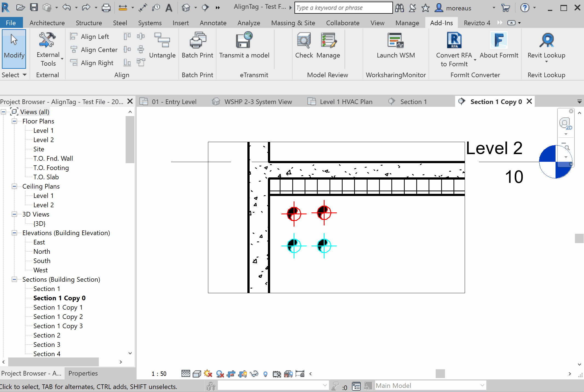Click Convert RFA to FormIt
The image size is (584, 392).
[x=454, y=41]
